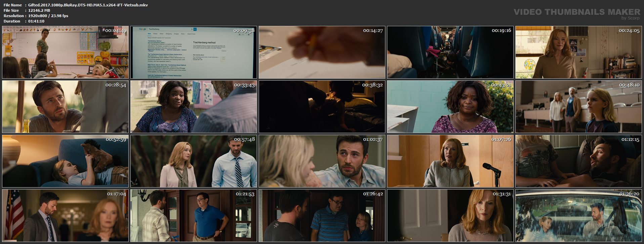
Task: Select the thumbnail at 00:19:16
Action: pos(450,52)
